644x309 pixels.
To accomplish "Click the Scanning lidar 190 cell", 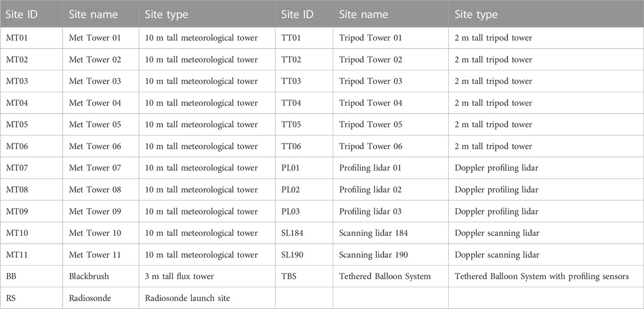I will (x=390, y=255).
